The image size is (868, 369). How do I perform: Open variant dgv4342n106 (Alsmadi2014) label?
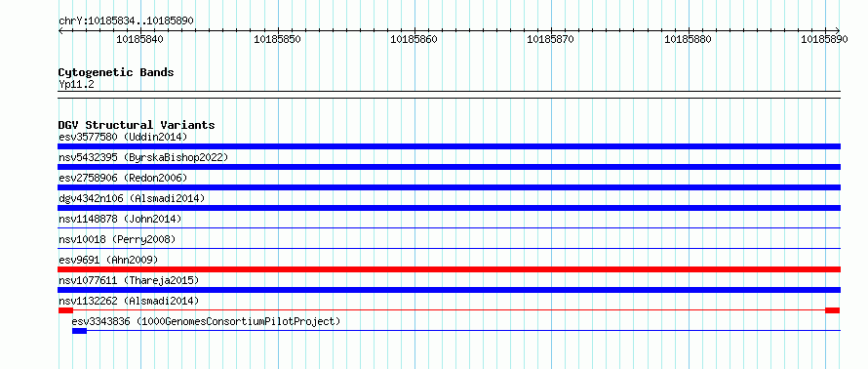[132, 198]
